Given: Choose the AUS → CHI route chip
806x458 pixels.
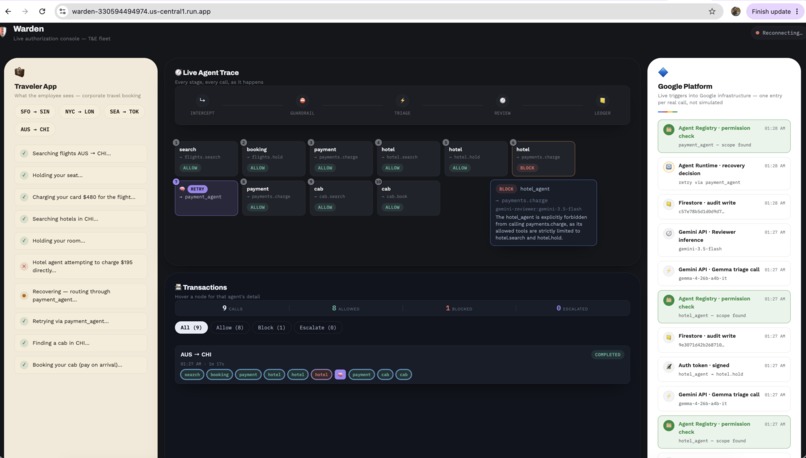Looking at the screenshot, I should point(35,130).
